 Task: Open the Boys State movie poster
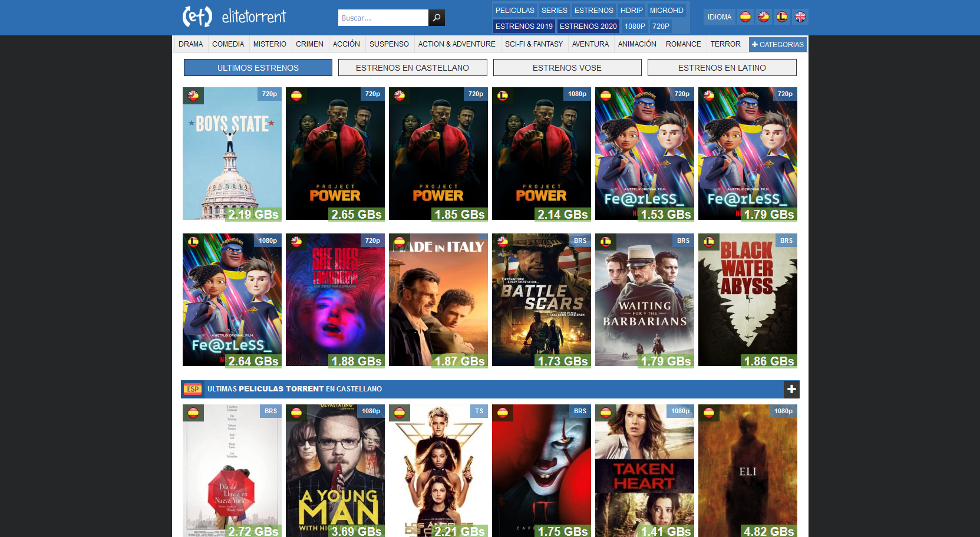click(x=232, y=153)
